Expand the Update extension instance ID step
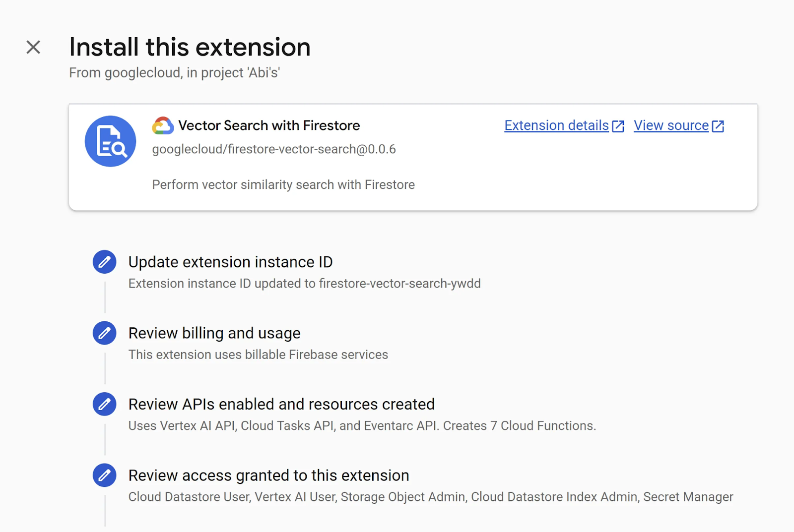The width and height of the screenshot is (794, 532). click(x=230, y=262)
